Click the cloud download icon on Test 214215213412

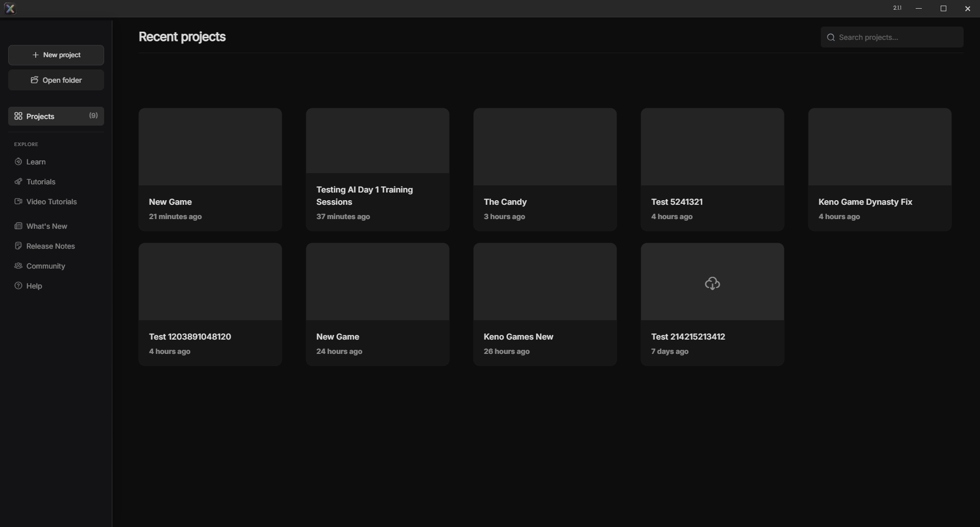(x=713, y=283)
